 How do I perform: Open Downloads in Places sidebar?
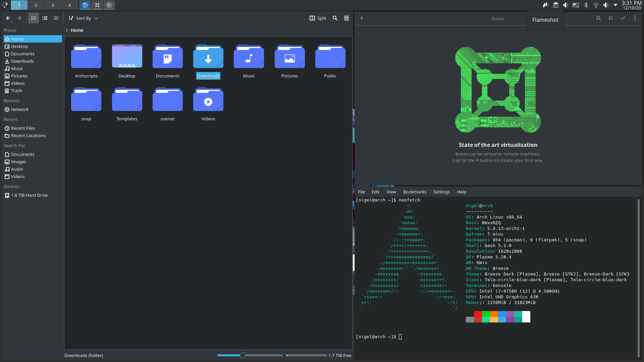pyautogui.click(x=33, y=61)
